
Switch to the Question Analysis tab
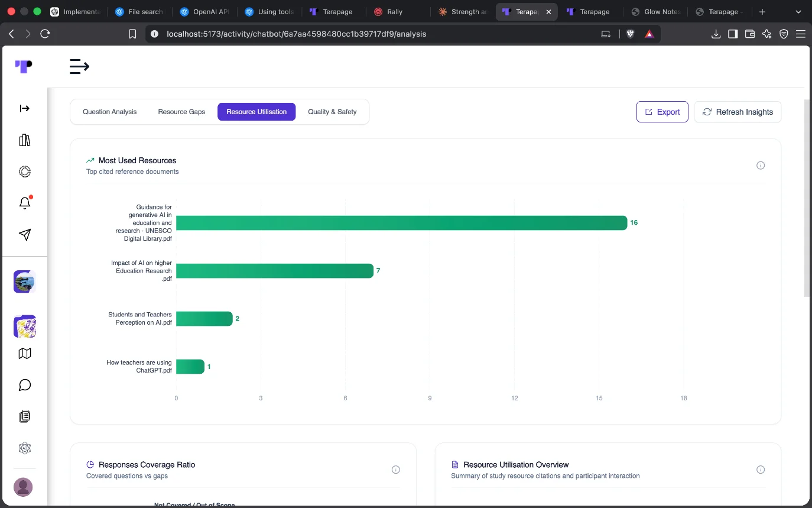tap(109, 112)
